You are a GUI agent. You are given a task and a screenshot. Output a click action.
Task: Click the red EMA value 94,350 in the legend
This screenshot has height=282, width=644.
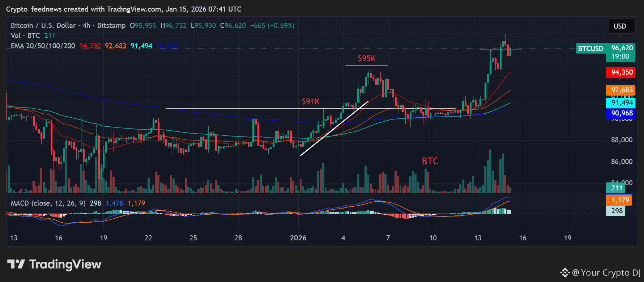tap(90, 46)
